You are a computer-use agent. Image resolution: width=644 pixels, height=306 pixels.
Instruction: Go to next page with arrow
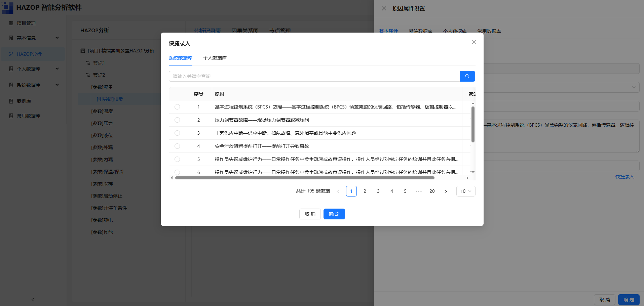pos(446,191)
